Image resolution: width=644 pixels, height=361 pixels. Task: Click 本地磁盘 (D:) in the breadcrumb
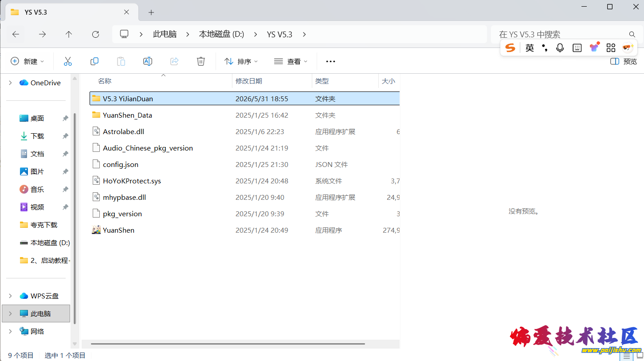221,34
